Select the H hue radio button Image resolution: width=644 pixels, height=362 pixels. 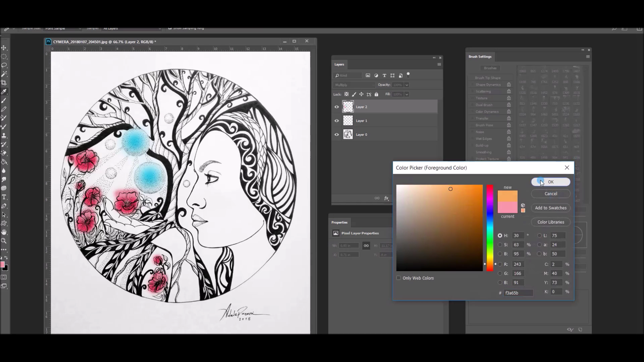500,236
